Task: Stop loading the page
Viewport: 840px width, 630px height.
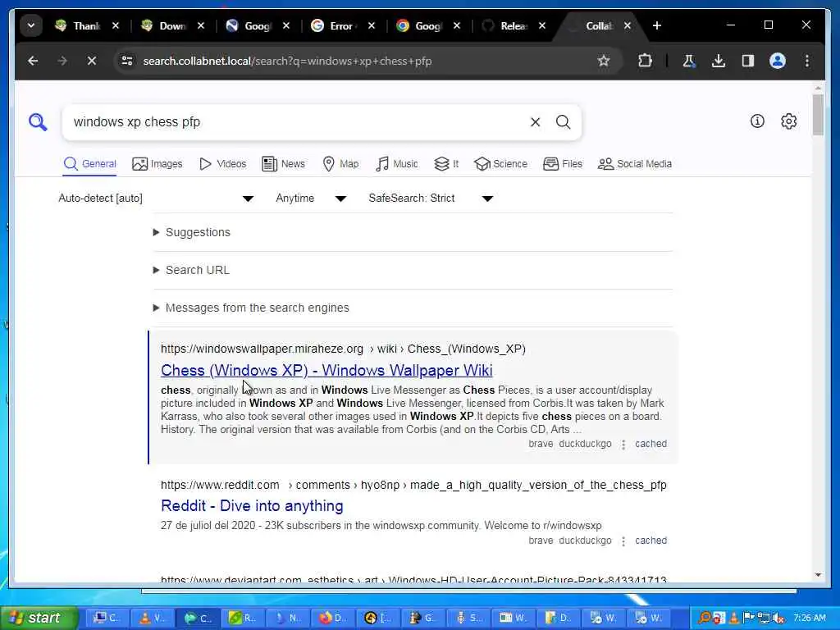Action: (x=92, y=61)
